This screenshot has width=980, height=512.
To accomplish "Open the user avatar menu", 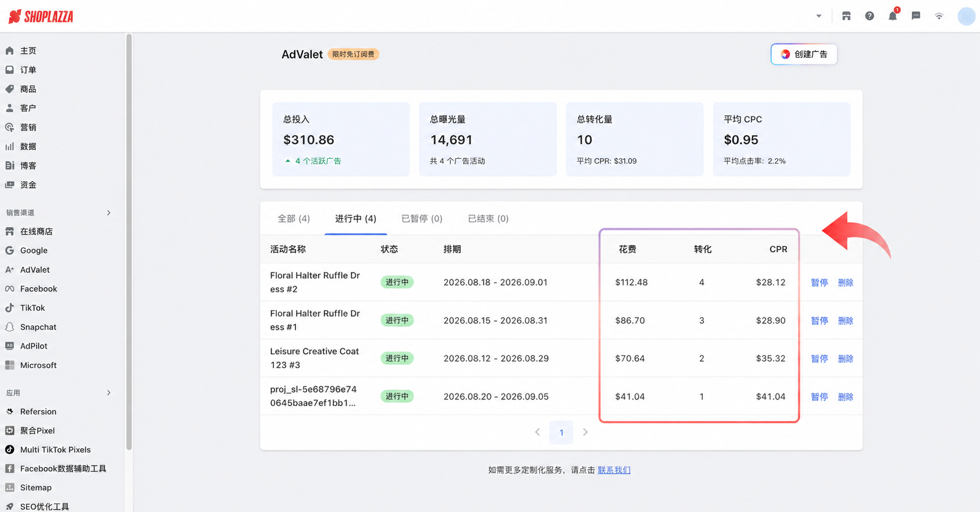I will (x=966, y=16).
